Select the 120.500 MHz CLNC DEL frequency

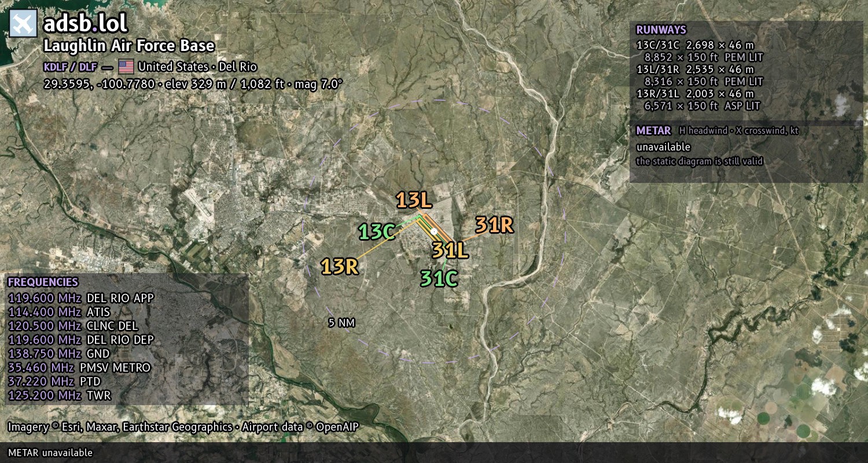click(x=73, y=326)
